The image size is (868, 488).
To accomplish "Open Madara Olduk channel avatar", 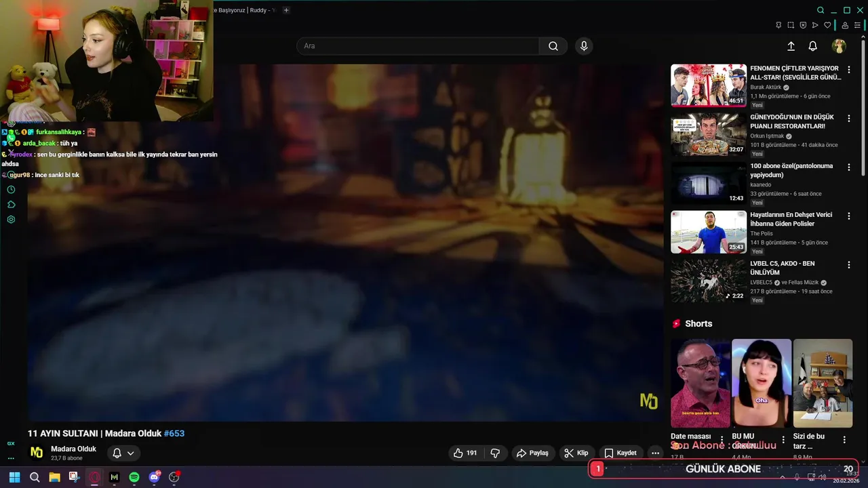I will click(x=37, y=453).
